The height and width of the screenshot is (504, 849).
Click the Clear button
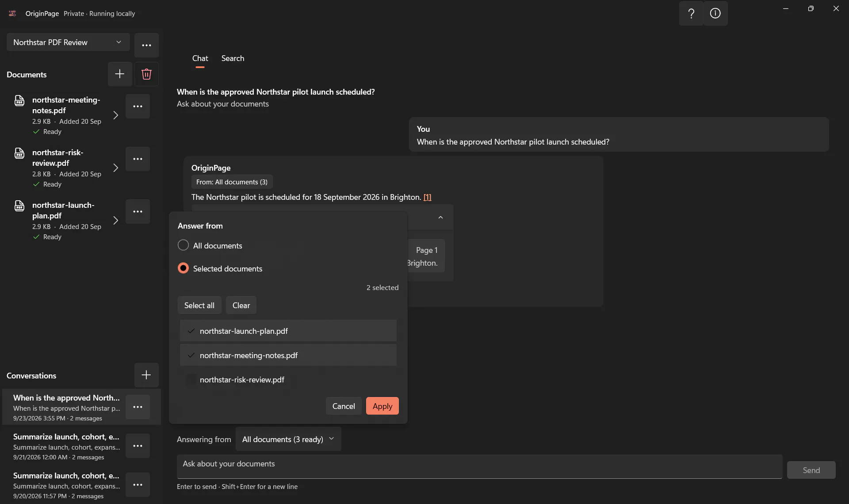[x=241, y=305]
